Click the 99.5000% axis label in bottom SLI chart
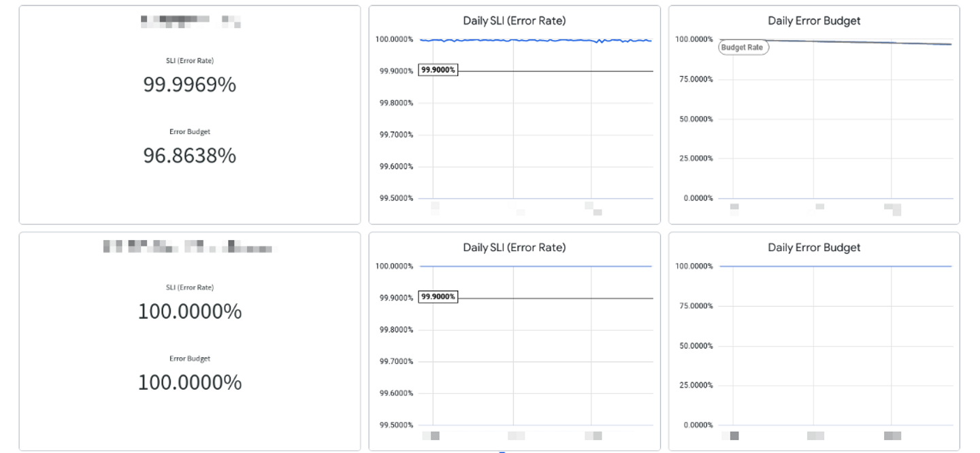 pos(395,425)
